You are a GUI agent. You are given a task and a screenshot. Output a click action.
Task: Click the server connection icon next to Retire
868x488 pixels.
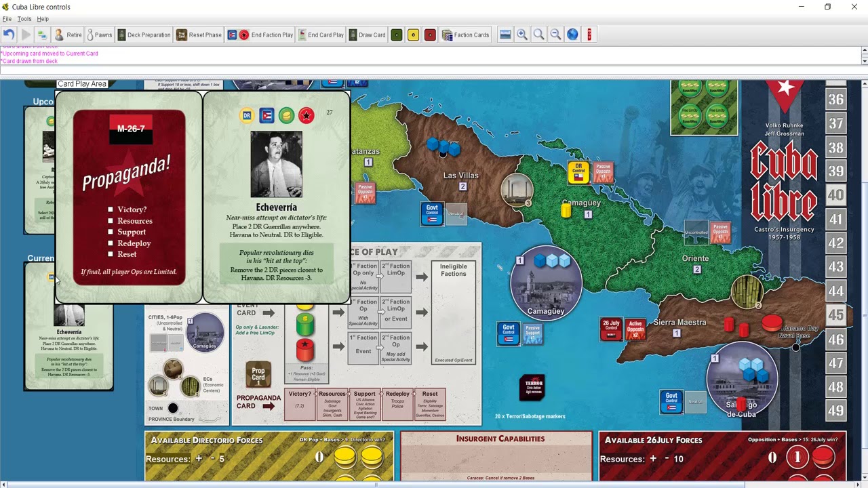click(x=42, y=35)
